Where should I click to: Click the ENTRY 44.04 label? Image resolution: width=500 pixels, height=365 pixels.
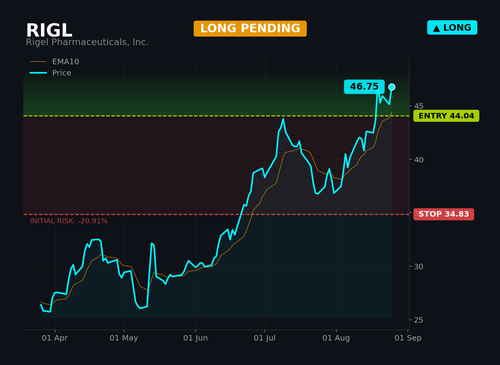pyautogui.click(x=446, y=116)
